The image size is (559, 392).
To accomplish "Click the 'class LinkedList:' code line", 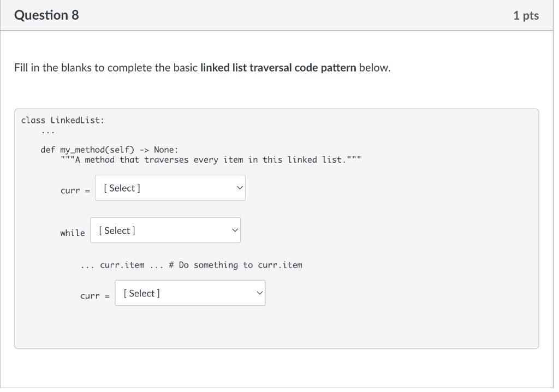I will click(62, 120).
